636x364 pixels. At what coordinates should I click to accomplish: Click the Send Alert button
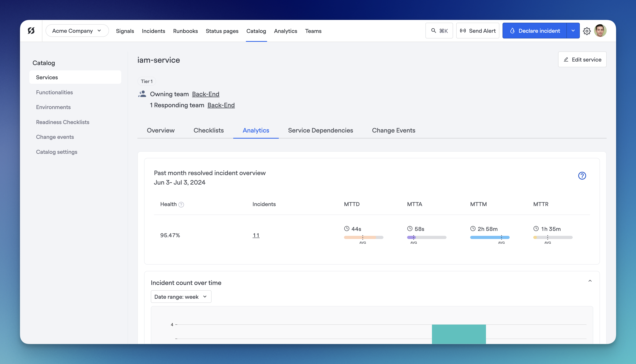(x=477, y=31)
